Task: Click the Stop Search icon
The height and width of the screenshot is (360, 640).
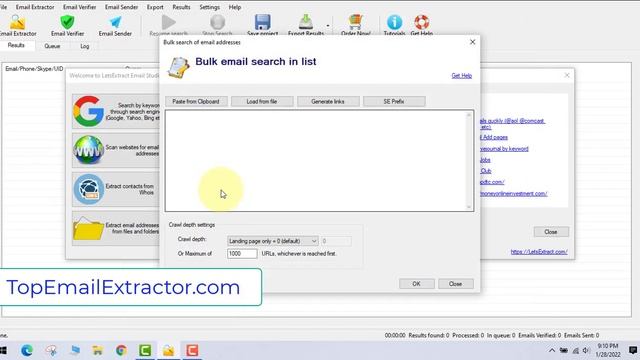Action: coord(217,22)
